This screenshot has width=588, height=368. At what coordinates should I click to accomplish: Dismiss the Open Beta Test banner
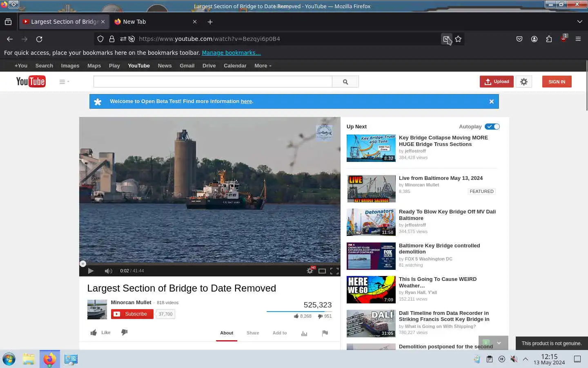pyautogui.click(x=492, y=101)
